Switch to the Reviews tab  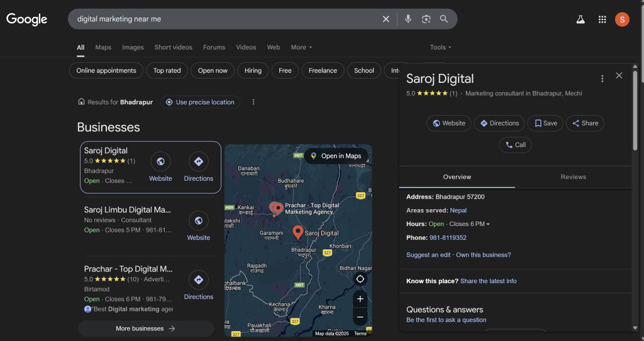tap(573, 177)
